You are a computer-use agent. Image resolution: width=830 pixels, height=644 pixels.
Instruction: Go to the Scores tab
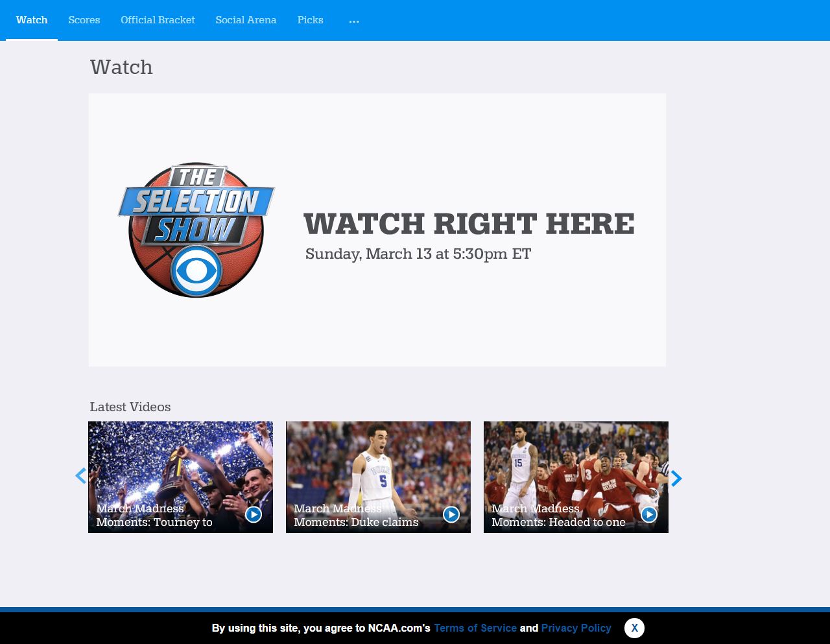click(x=84, y=20)
